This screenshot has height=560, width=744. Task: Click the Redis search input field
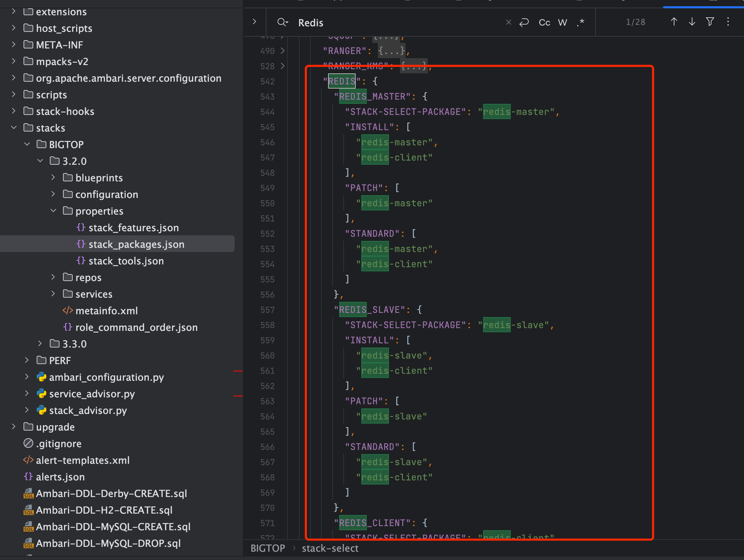click(398, 22)
